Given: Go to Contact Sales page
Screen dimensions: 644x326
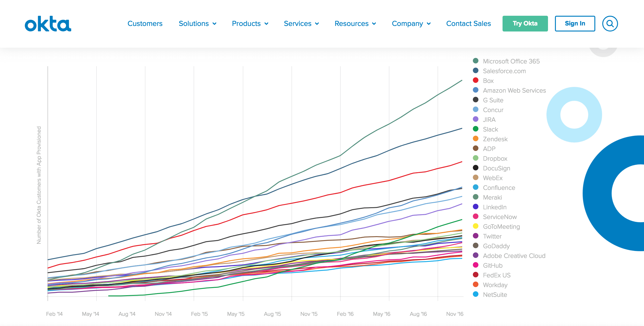Looking at the screenshot, I should pos(468,24).
